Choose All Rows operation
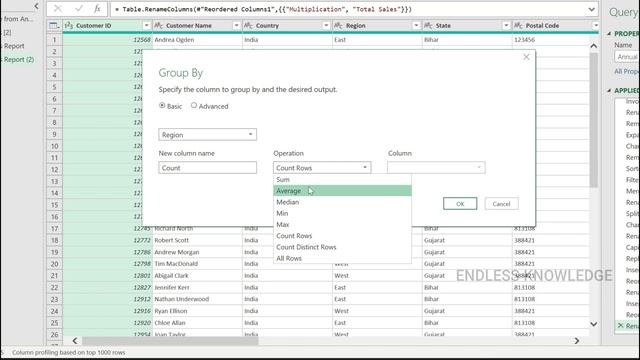This screenshot has width=640, height=360. tap(342, 258)
